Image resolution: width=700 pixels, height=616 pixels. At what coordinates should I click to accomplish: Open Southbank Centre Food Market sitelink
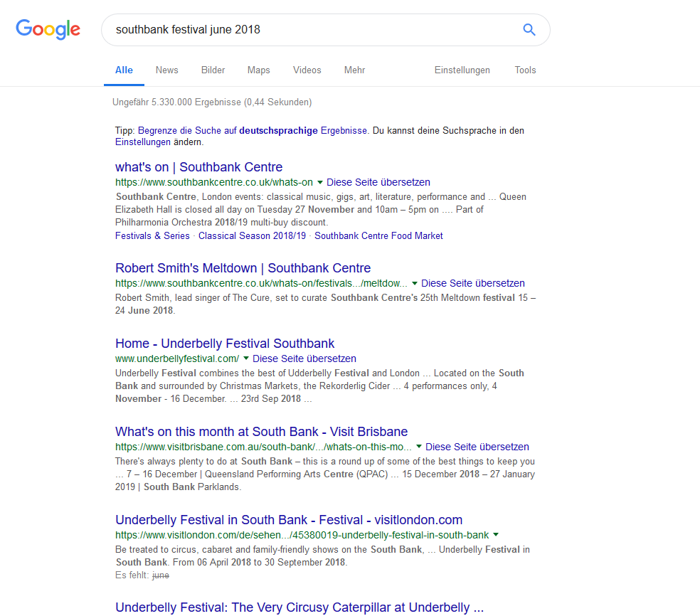[378, 235]
